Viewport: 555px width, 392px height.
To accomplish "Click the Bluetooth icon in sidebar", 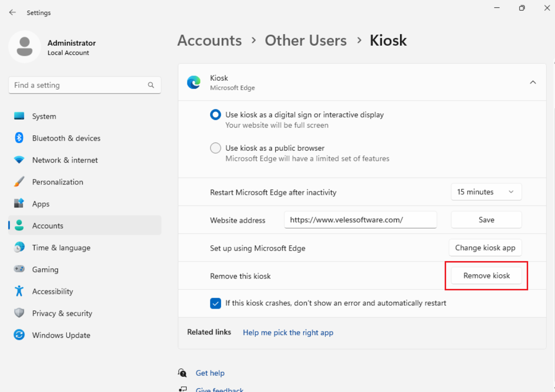I will (19, 138).
